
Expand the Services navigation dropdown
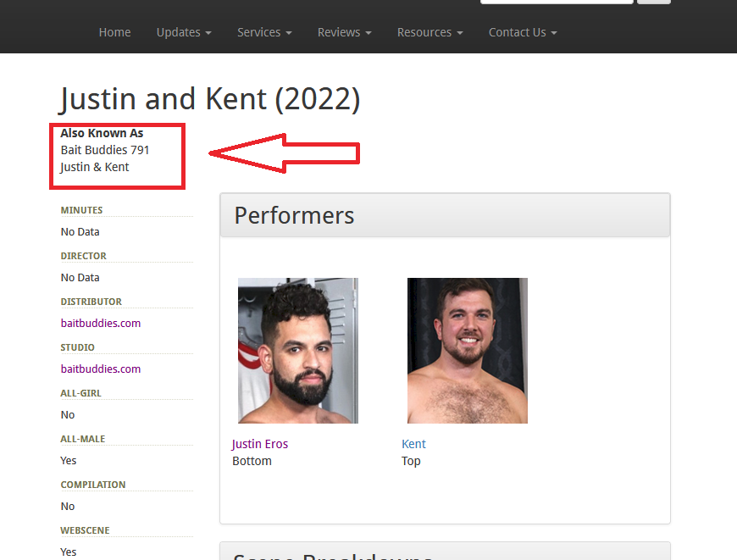point(263,32)
